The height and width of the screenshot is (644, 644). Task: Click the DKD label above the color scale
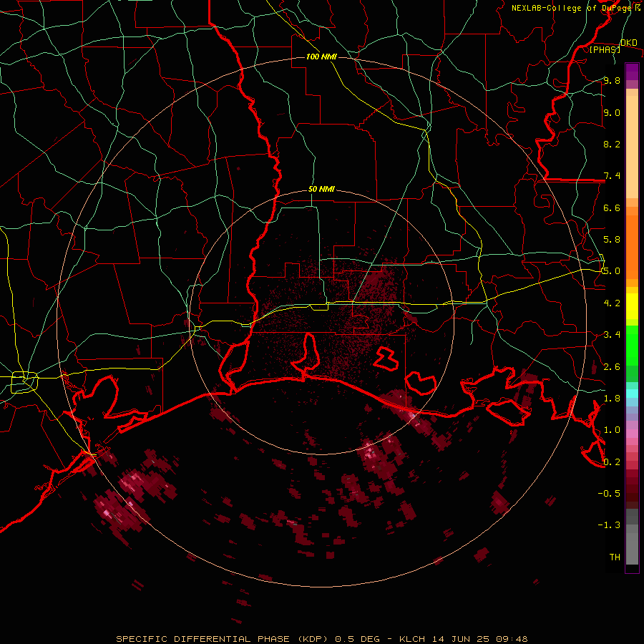point(628,42)
